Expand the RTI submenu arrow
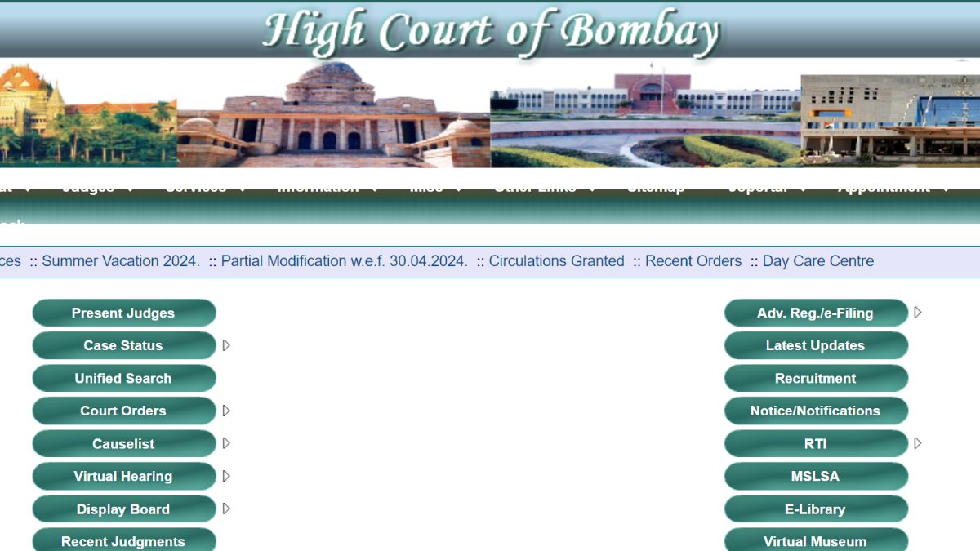The height and width of the screenshot is (551, 980). pyautogui.click(x=918, y=443)
